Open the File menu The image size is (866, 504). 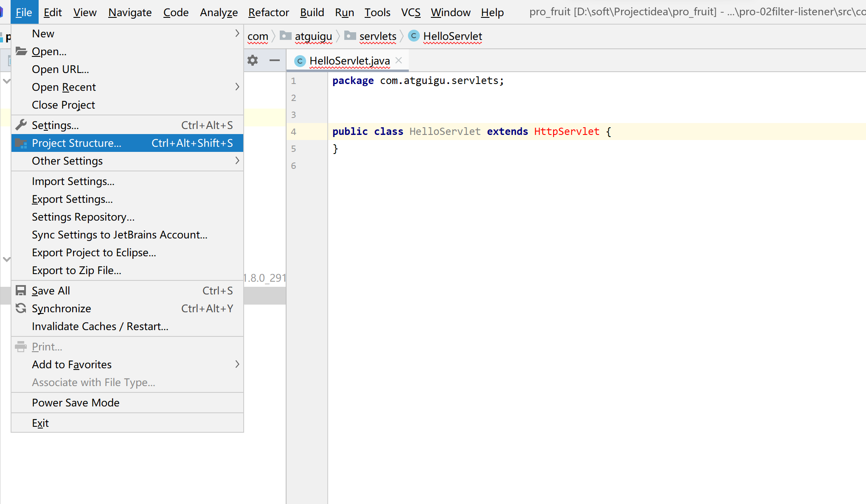[x=24, y=12]
